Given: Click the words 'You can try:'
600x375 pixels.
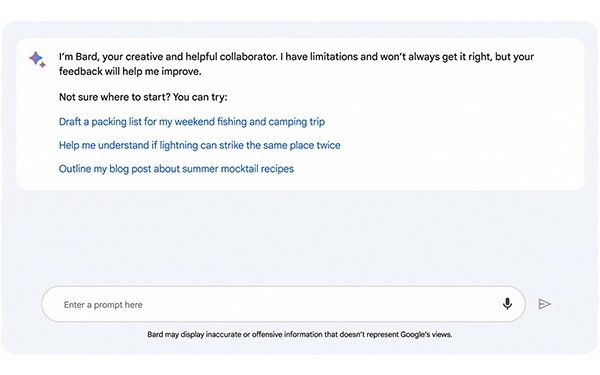Looking at the screenshot, I should click(x=200, y=97).
